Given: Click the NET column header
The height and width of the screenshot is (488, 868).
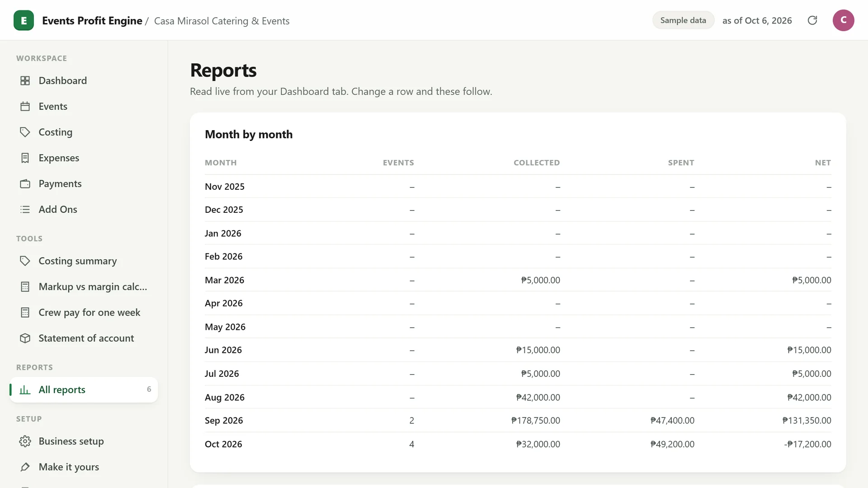Looking at the screenshot, I should [x=823, y=163].
